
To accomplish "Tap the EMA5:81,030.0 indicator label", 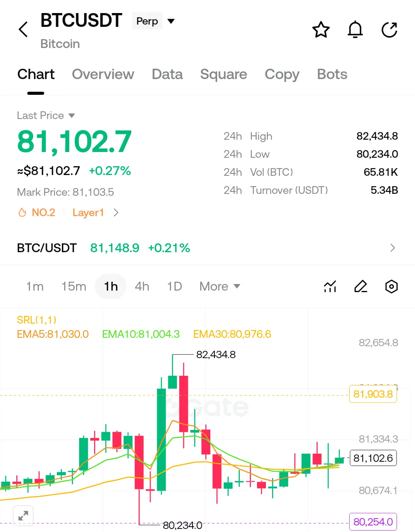I will [53, 334].
